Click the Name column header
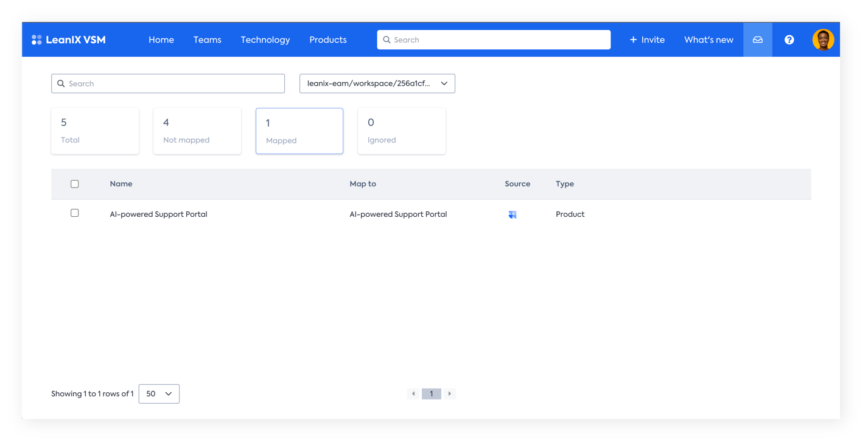868x447 pixels. coord(121,184)
